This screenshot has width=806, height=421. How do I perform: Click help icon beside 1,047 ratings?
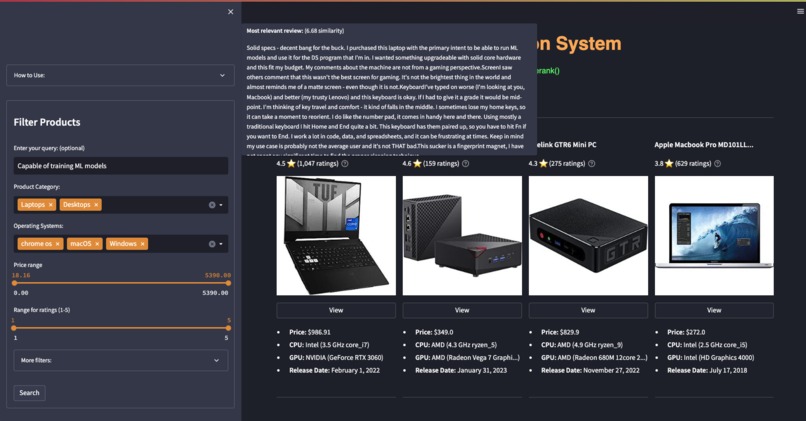point(345,163)
